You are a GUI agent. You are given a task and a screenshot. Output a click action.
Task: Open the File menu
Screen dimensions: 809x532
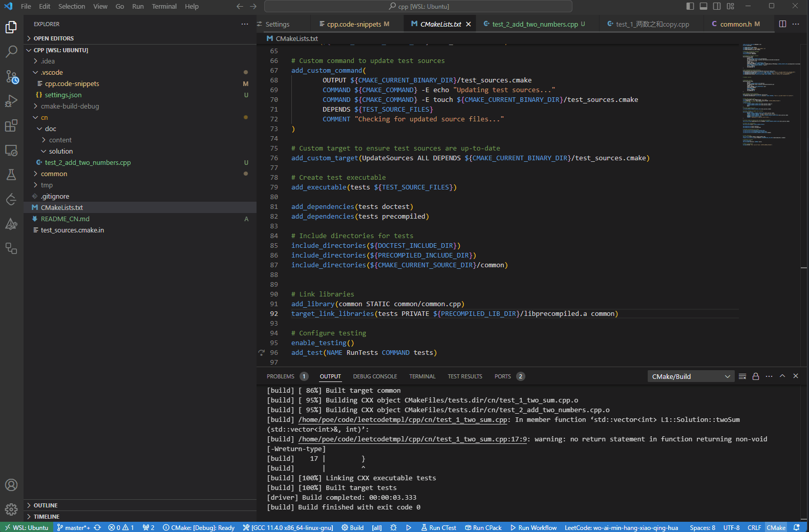[x=26, y=6]
